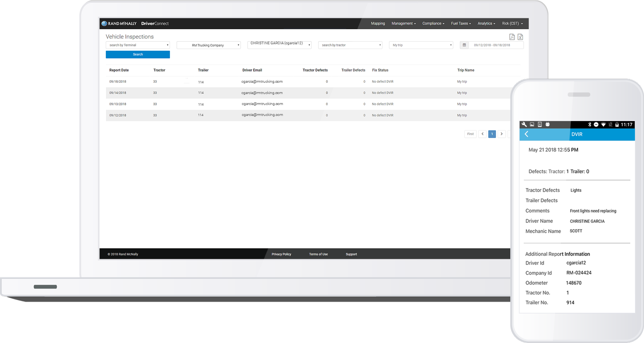The image size is (644, 343).
Task: Tap Front lights need replacing comment
Action: tap(593, 211)
